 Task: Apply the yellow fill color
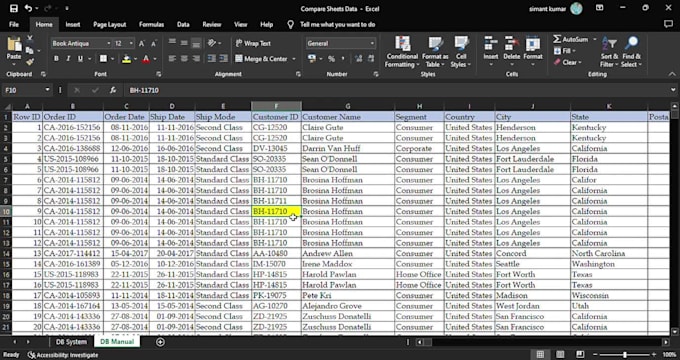coord(126,59)
